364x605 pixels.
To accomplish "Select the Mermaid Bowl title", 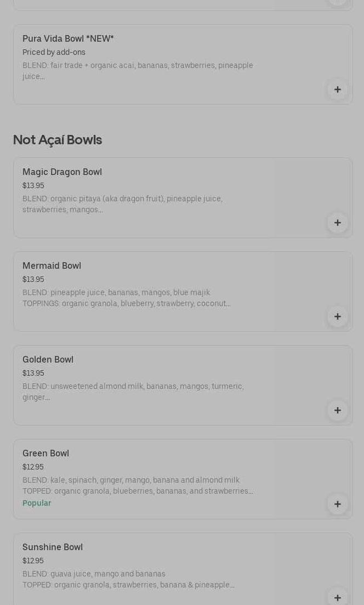I will tap(52, 266).
